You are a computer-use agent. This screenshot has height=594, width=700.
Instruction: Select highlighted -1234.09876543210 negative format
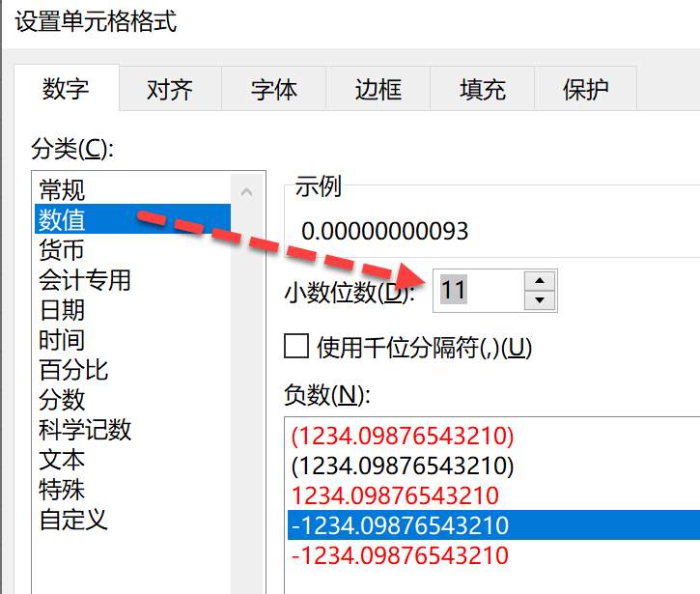(493, 524)
